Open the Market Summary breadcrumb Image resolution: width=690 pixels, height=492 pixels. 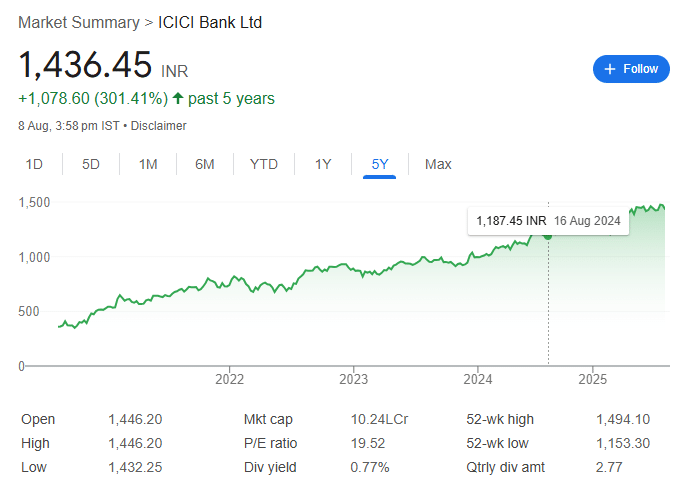[79, 22]
